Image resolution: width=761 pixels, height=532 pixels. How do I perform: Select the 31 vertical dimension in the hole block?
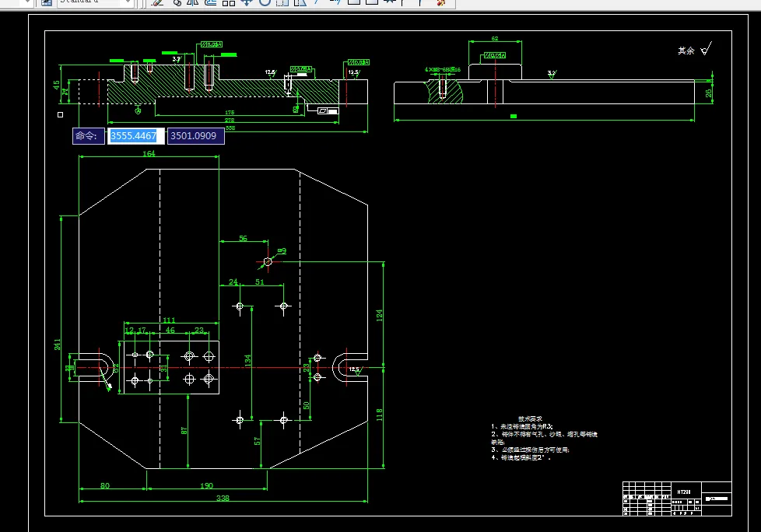164,369
